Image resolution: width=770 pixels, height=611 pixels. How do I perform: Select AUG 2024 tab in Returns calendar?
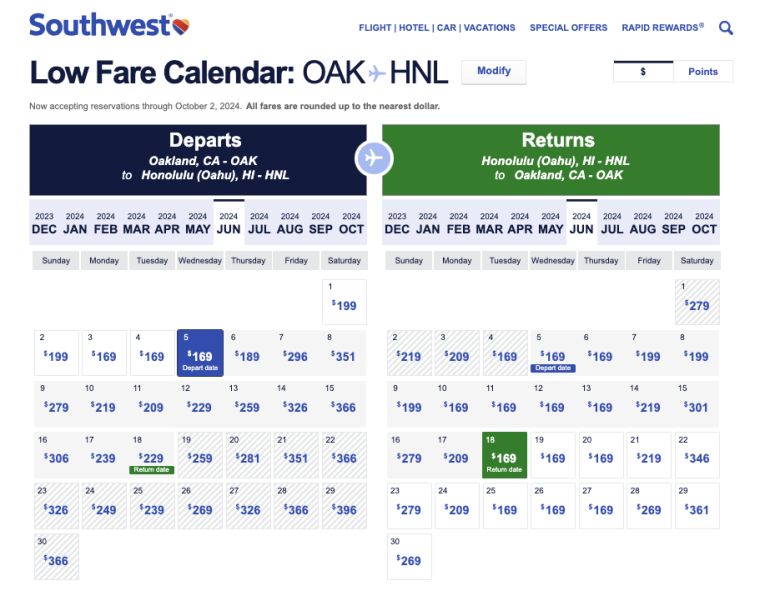643,223
